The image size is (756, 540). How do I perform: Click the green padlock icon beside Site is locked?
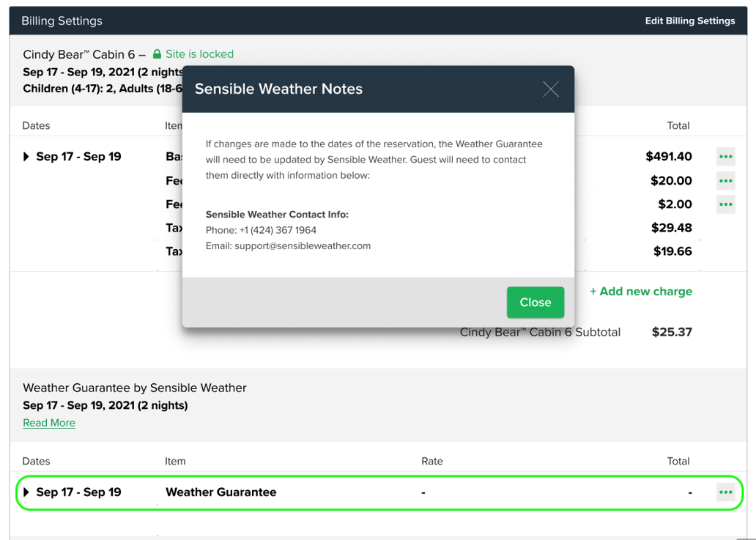point(156,53)
